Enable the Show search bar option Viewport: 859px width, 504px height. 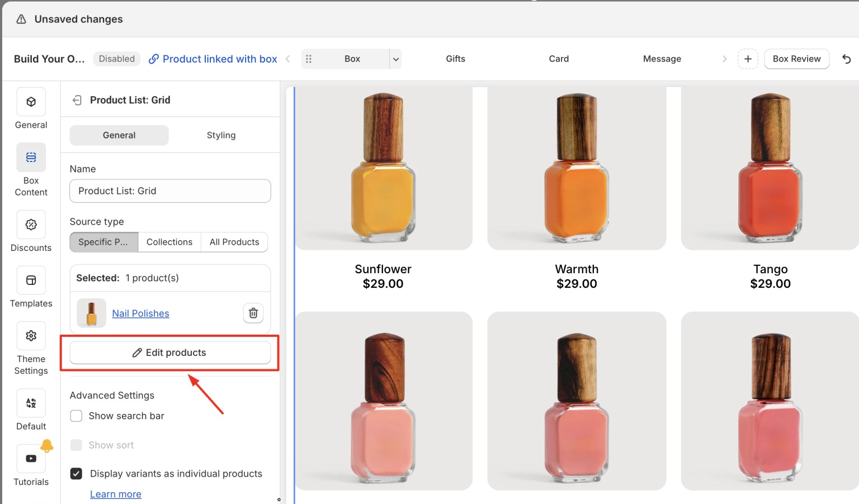(x=76, y=416)
